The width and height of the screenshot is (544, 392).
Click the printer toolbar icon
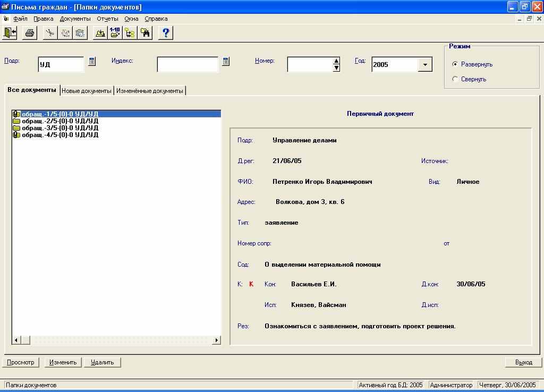pos(30,33)
